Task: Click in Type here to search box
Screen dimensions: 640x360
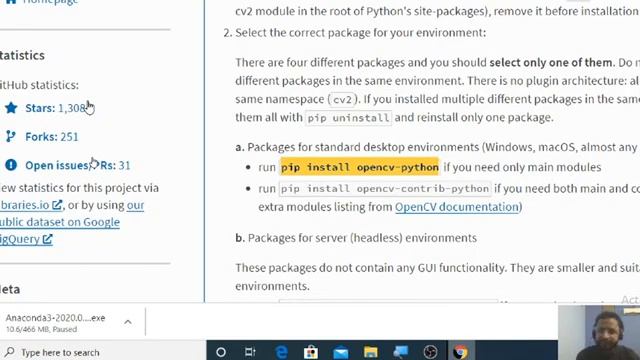Action: (103, 352)
